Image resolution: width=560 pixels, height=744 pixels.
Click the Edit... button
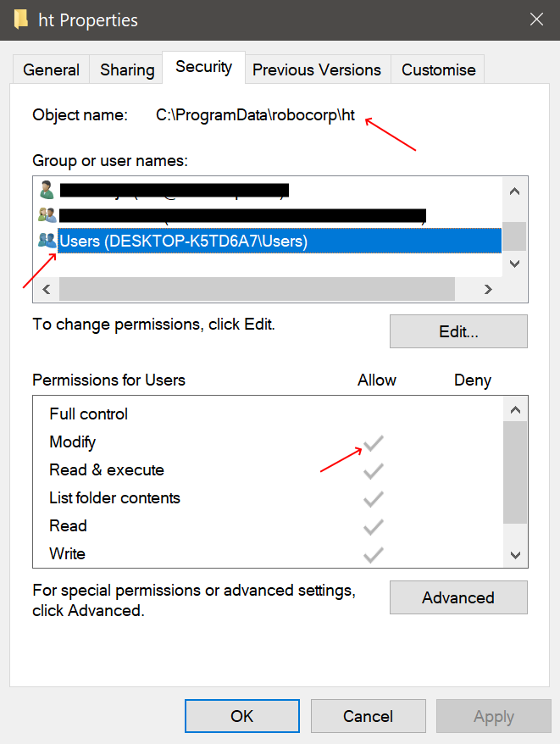coord(458,331)
